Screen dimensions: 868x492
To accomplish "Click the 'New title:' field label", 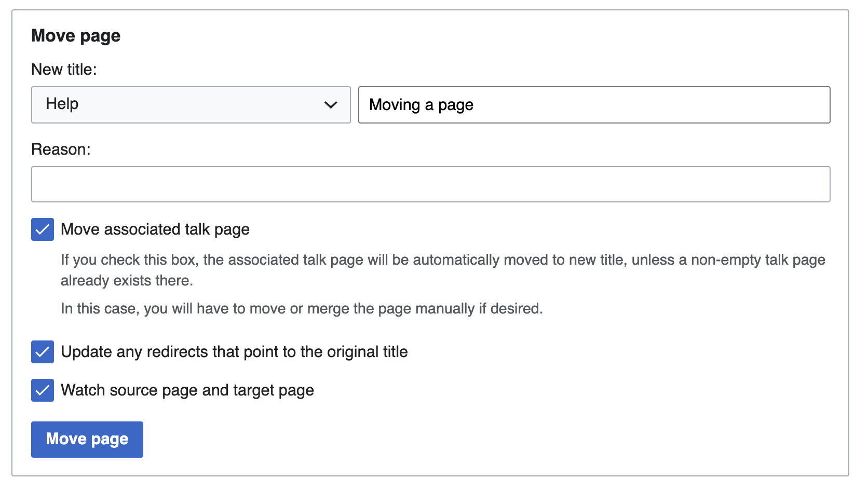I will tap(64, 70).
